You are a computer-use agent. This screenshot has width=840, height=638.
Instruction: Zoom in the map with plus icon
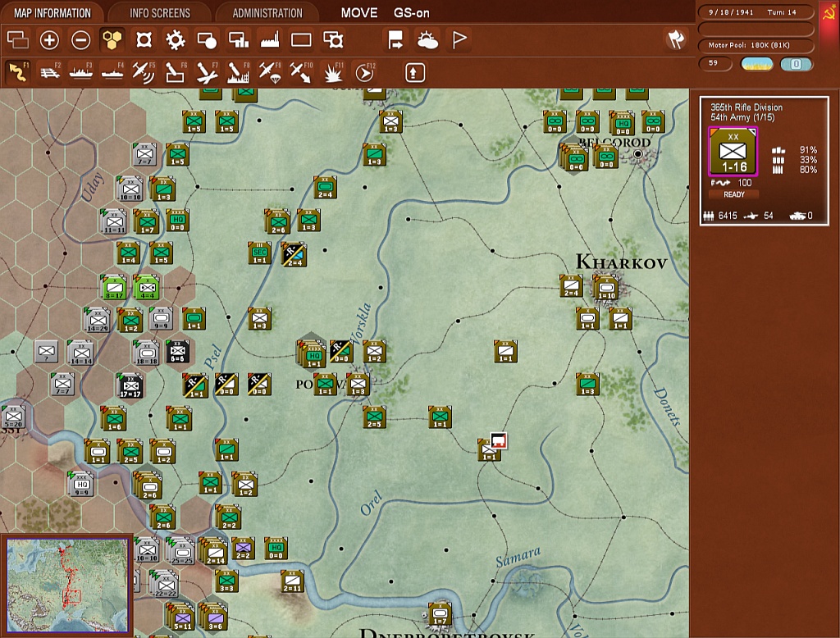(49, 39)
